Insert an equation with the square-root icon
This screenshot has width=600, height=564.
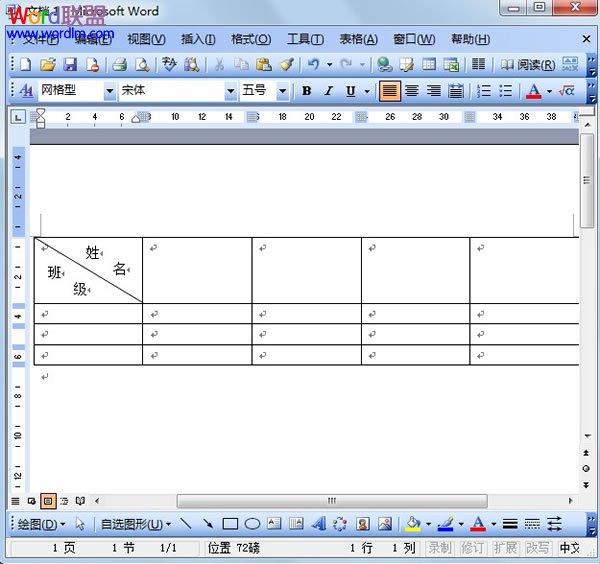567,91
